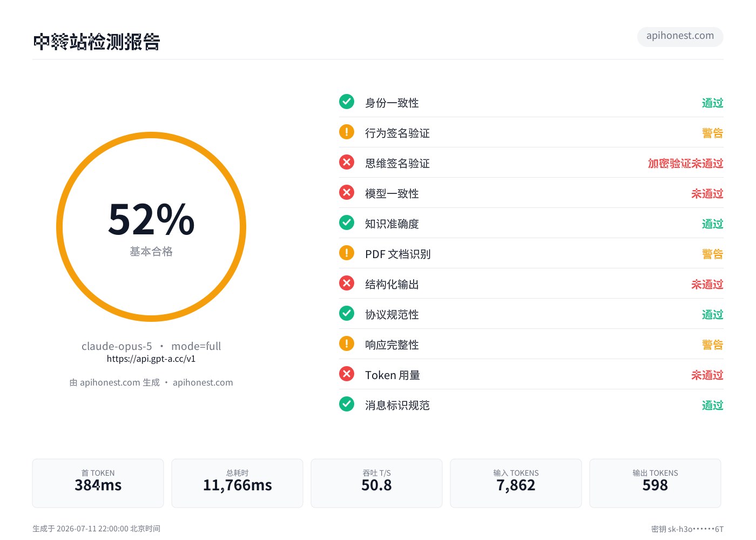Image resolution: width=756 pixels, height=540 pixels.
Task: Click the green check icon for 协议规范性
Action: [x=347, y=313]
